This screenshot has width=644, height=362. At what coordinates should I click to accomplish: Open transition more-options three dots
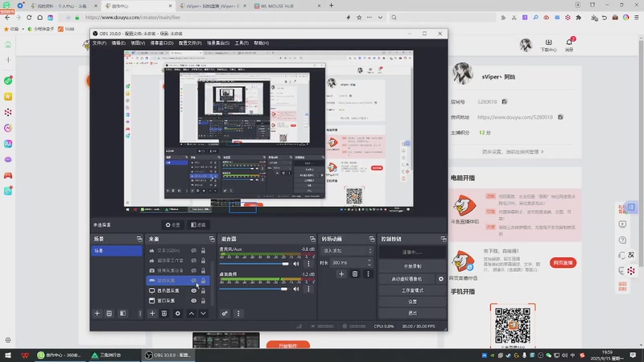point(368,274)
